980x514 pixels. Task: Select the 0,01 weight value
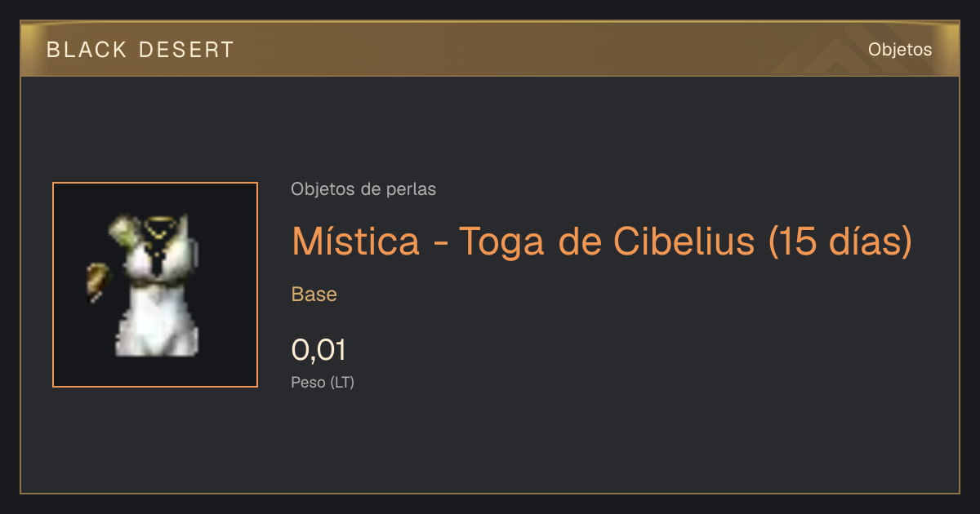coord(318,351)
